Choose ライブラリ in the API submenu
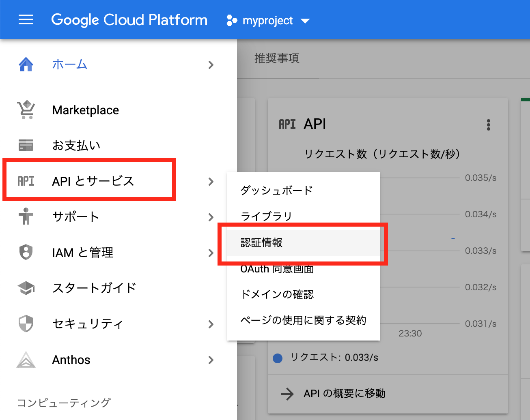530x420 pixels. pyautogui.click(x=303, y=216)
